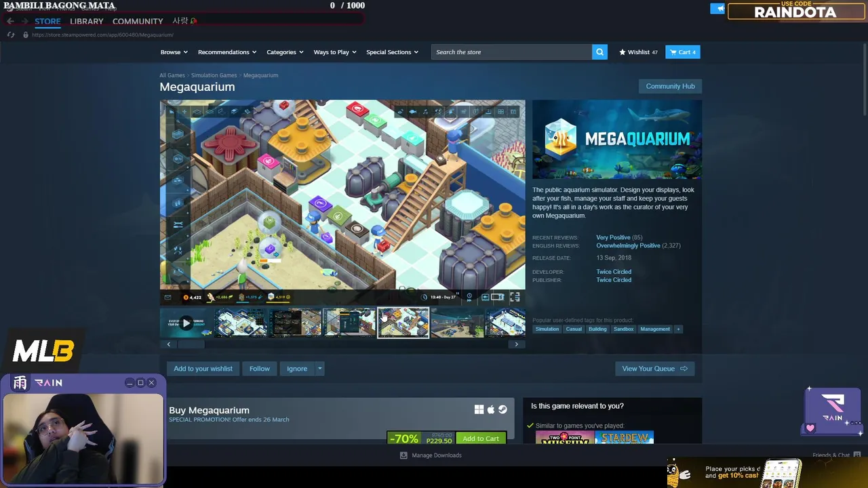Reload the page with refresh icon
The height and width of the screenshot is (488, 868).
[10, 35]
